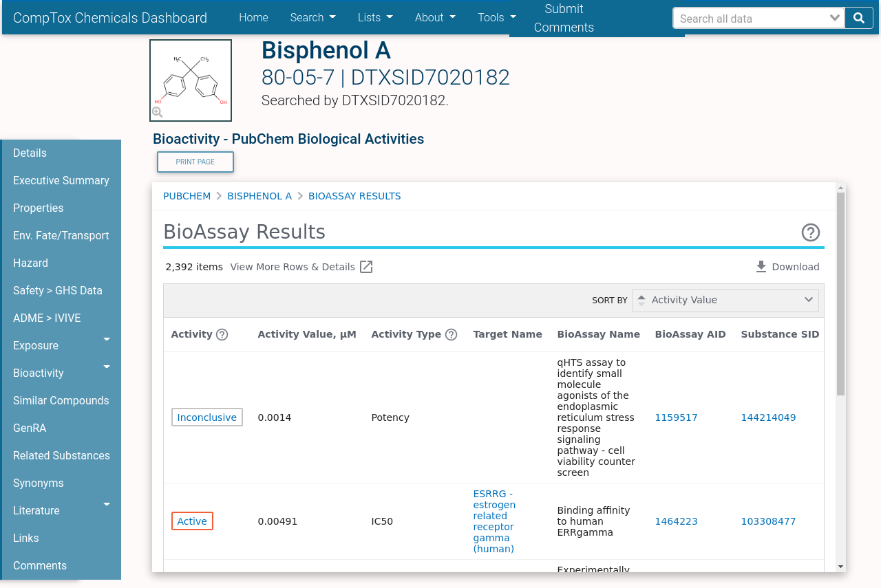Click scrollbar up arrow in results panel
This screenshot has height=588, width=881.
(840, 187)
